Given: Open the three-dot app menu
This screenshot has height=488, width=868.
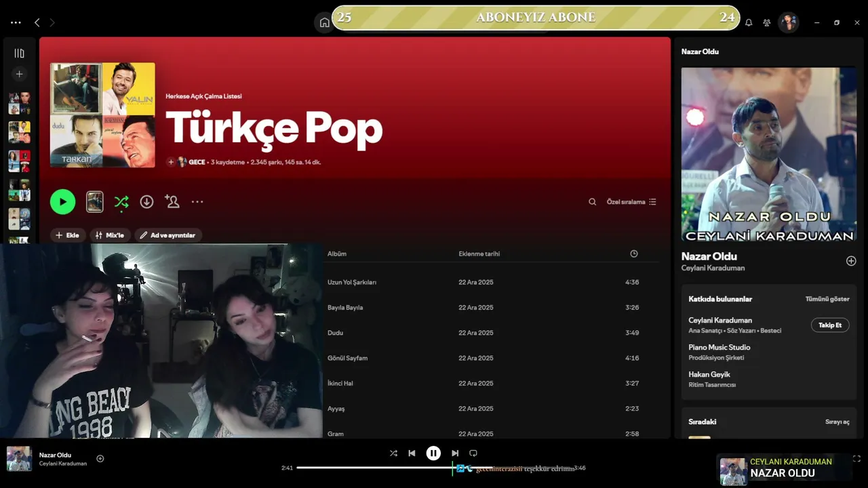Looking at the screenshot, I should click(x=16, y=22).
